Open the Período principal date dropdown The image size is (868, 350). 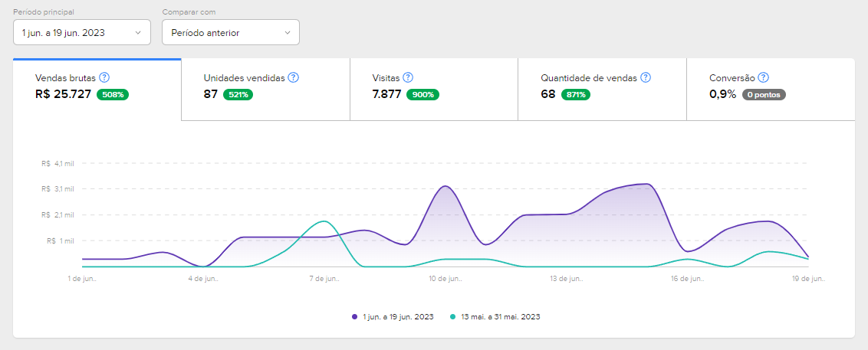pos(82,32)
